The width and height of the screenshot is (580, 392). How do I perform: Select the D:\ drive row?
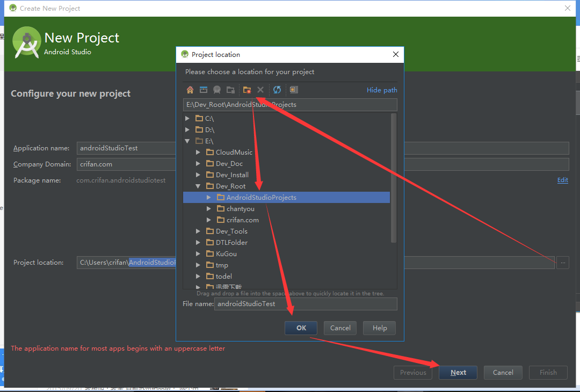pyautogui.click(x=287, y=130)
